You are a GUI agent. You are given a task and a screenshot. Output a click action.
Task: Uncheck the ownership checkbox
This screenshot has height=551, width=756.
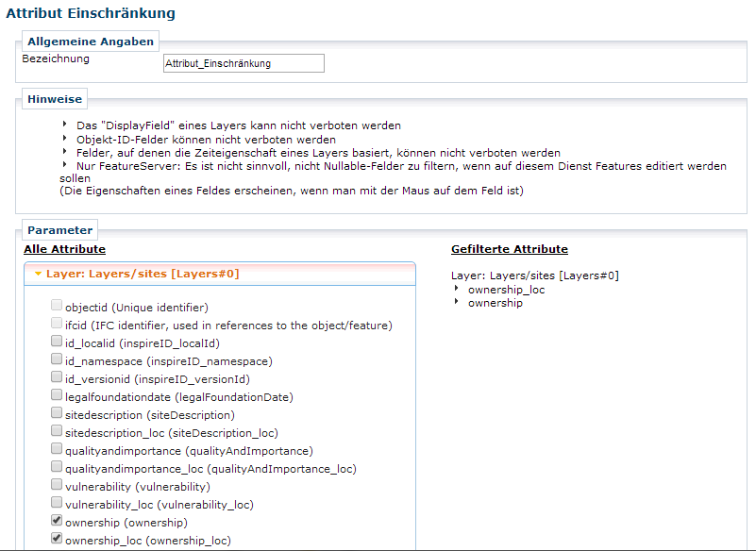click(57, 522)
